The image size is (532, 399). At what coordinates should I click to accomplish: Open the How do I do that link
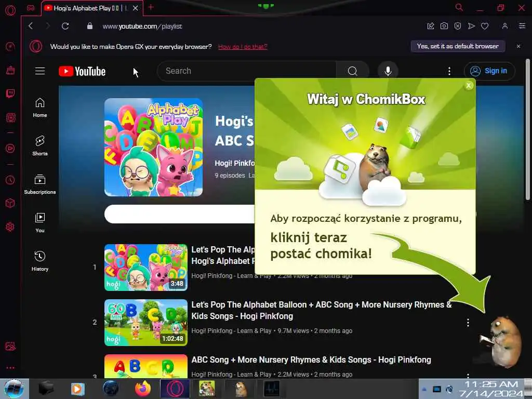[x=243, y=47]
